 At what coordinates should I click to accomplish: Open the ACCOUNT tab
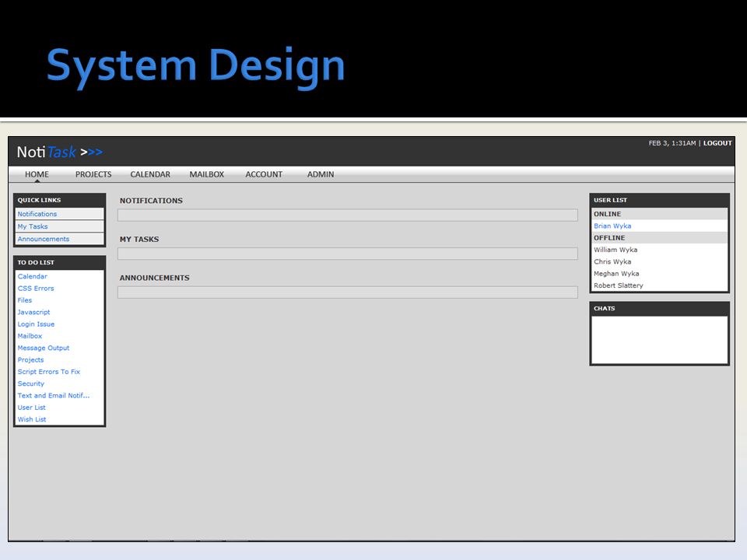click(264, 174)
